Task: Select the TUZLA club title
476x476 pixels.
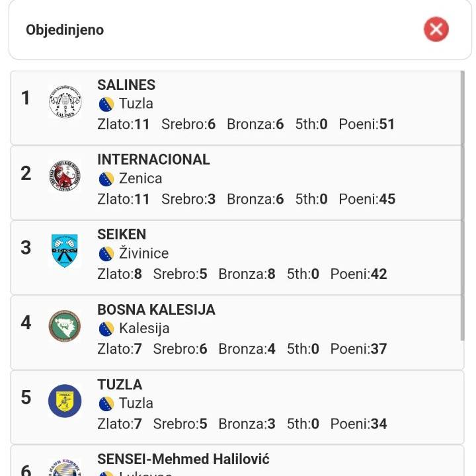Action: tap(120, 384)
